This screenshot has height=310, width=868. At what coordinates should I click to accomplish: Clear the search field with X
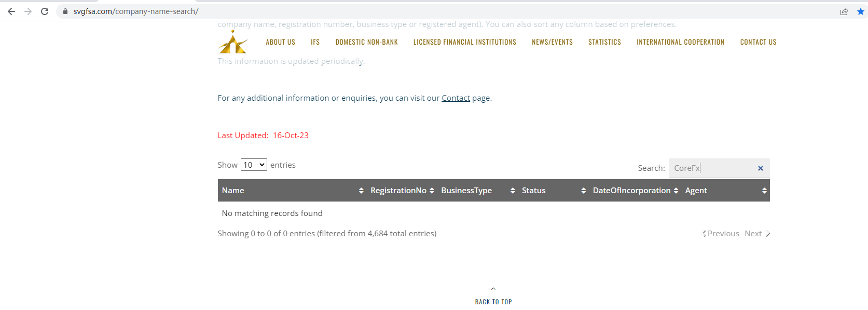coord(761,168)
